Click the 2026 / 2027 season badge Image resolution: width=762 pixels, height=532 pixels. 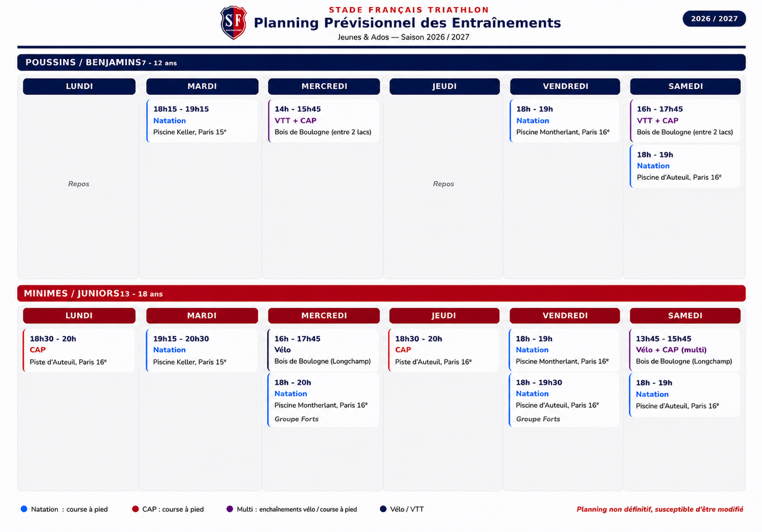tap(714, 19)
